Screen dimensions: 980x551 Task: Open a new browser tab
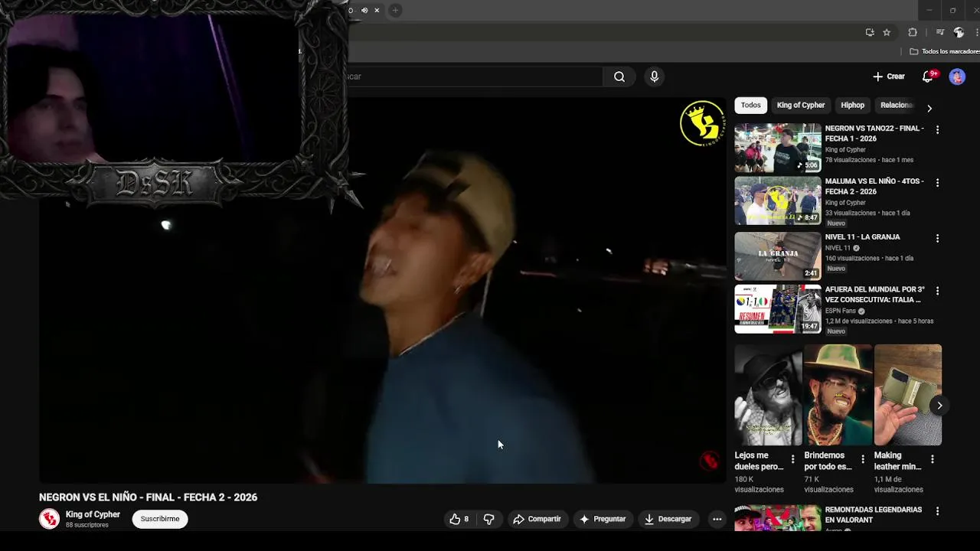[x=395, y=10]
